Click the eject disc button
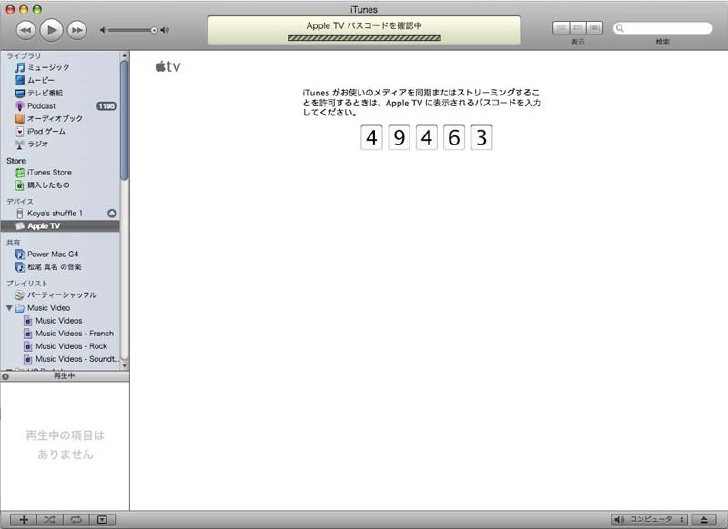728x529 pixels. tap(704, 520)
